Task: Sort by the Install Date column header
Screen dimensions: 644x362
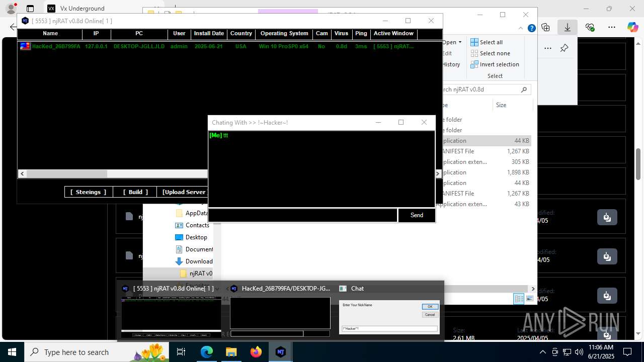Action: pyautogui.click(x=209, y=34)
